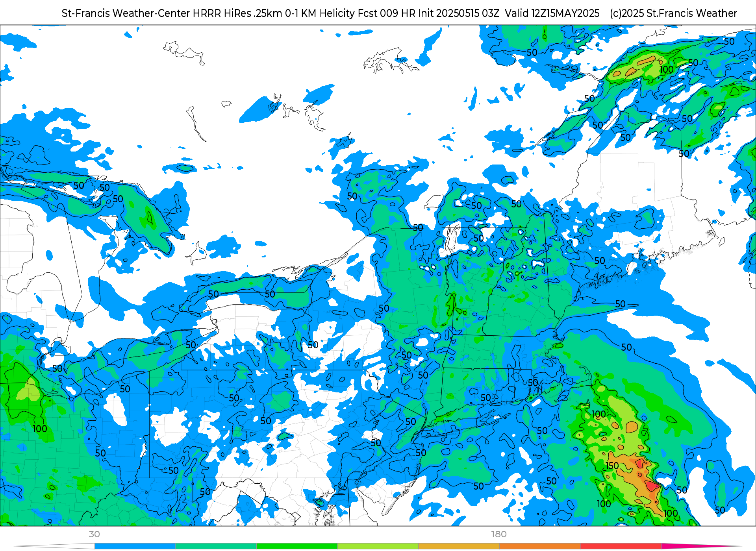The width and height of the screenshot is (756, 551).
Task: Click the teal-green segment of the color bar
Action: 216,546
